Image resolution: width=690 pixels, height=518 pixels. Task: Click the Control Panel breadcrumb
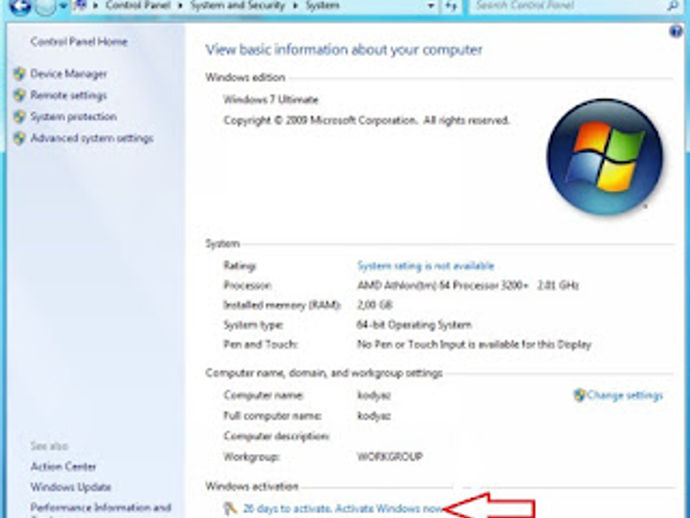pyautogui.click(x=138, y=6)
